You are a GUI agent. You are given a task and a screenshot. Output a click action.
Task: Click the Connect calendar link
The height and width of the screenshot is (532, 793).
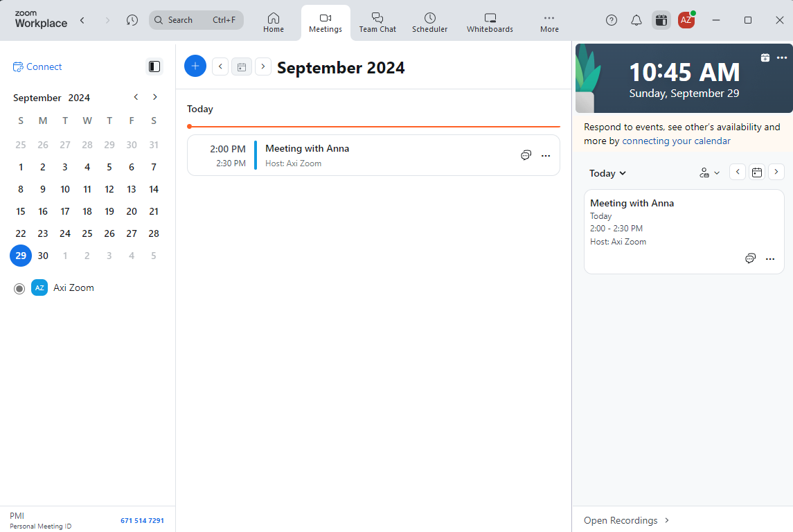pyautogui.click(x=37, y=66)
